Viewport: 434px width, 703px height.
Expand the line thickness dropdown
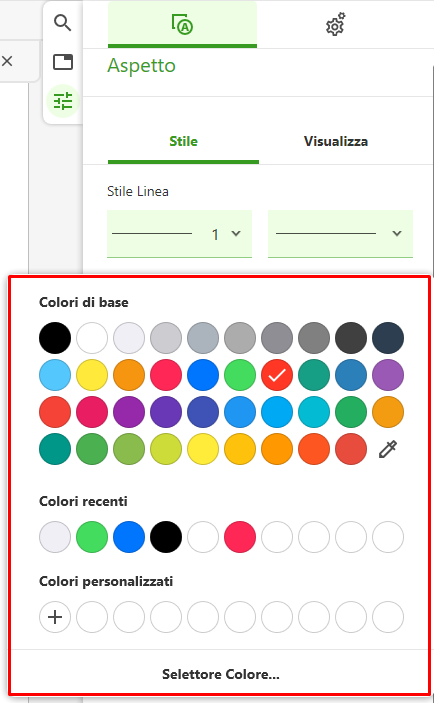coord(179,234)
